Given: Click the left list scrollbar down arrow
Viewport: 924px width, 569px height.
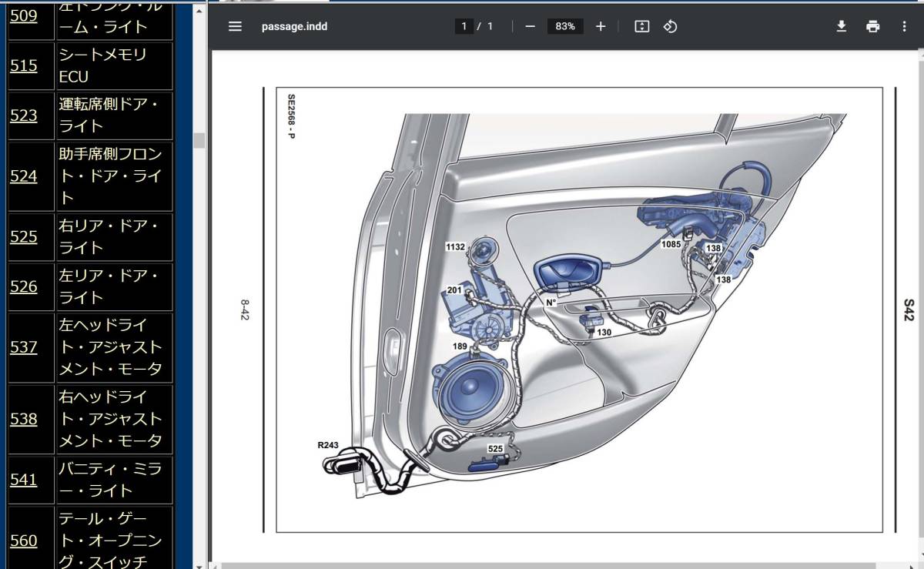Looking at the screenshot, I should (x=199, y=564).
